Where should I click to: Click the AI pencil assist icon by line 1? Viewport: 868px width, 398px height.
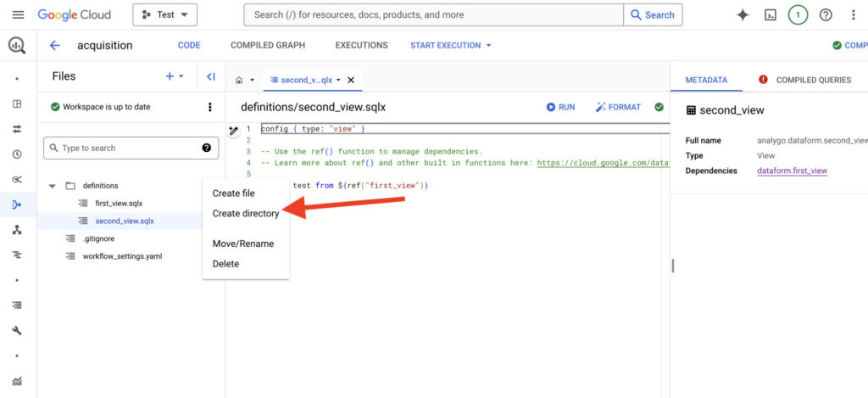(234, 131)
